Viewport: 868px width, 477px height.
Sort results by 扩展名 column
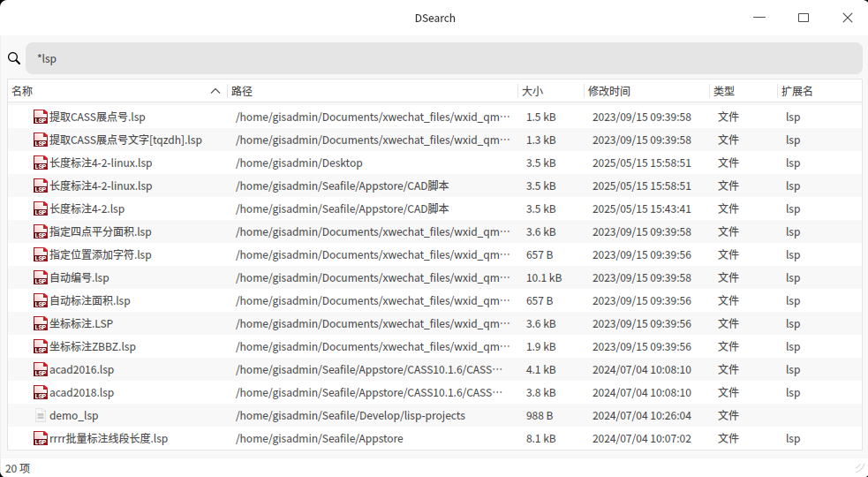click(x=797, y=91)
